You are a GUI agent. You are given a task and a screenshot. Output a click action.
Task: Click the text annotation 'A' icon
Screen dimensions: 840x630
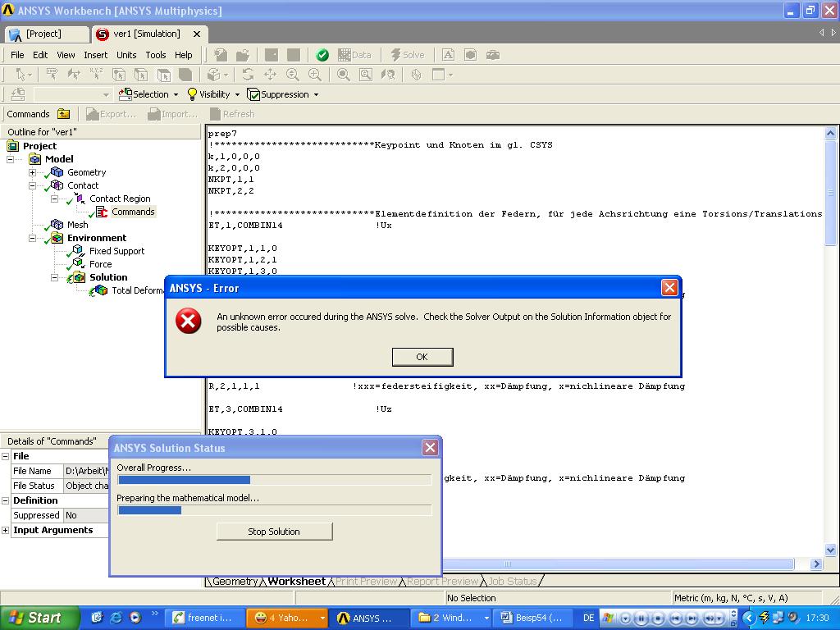click(x=449, y=55)
